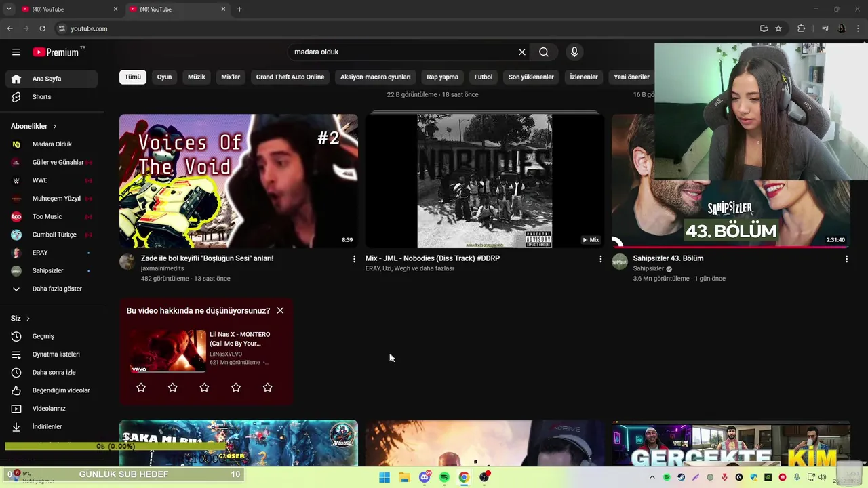Open Chrome extensions puzzle icon
Image resolution: width=868 pixels, height=488 pixels.
point(801,28)
